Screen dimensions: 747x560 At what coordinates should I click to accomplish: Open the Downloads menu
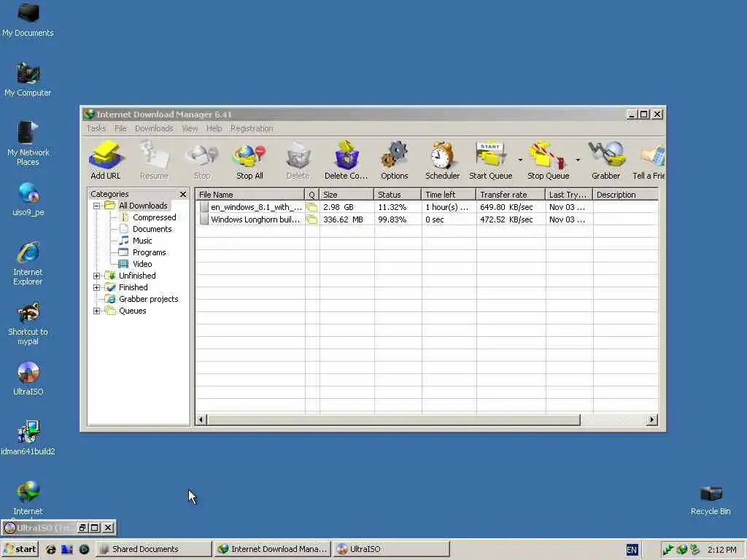coord(154,128)
